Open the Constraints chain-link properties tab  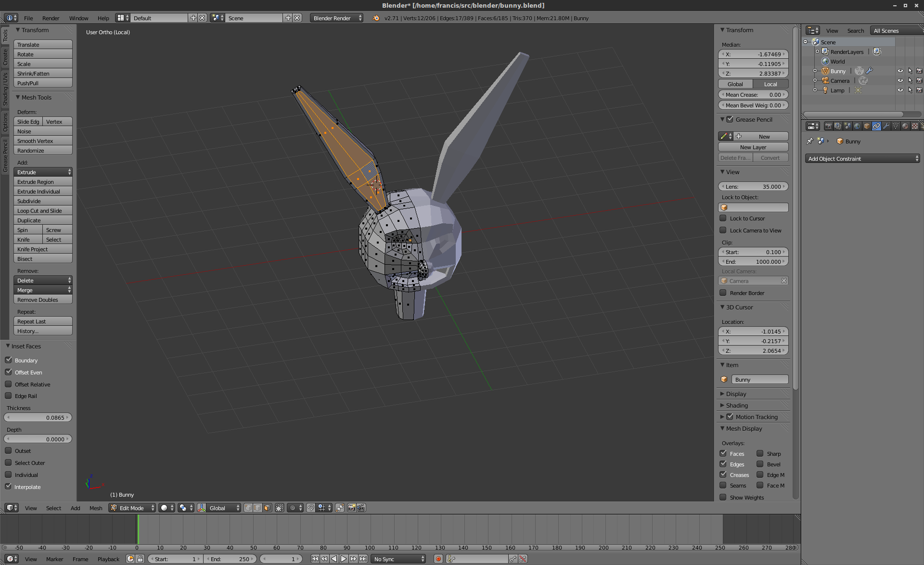point(876,126)
